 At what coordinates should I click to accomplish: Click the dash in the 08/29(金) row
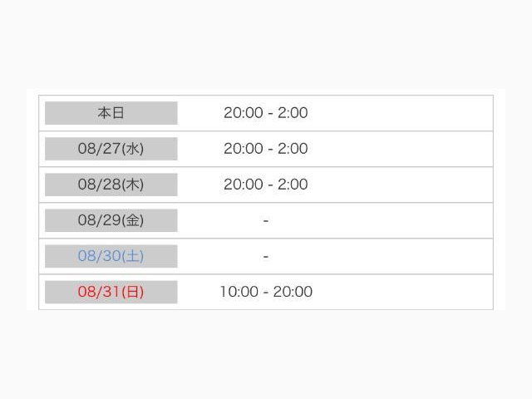(265, 220)
